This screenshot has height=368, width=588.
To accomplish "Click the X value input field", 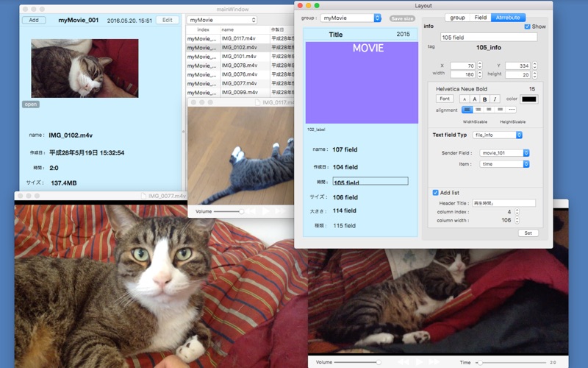I will [x=463, y=66].
